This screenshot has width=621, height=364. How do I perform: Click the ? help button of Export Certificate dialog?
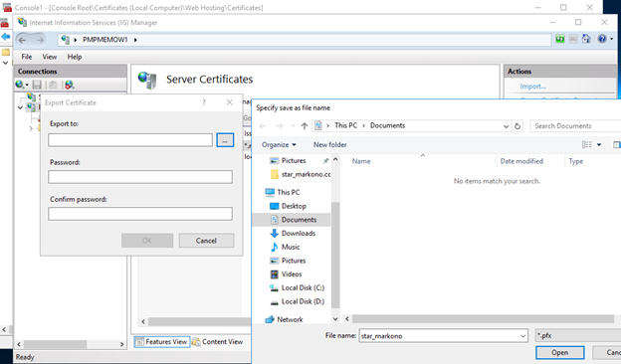point(204,102)
